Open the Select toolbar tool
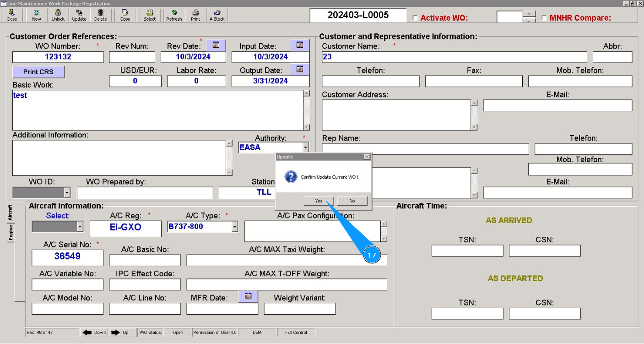Screen dimensions: 644x344 [150, 15]
